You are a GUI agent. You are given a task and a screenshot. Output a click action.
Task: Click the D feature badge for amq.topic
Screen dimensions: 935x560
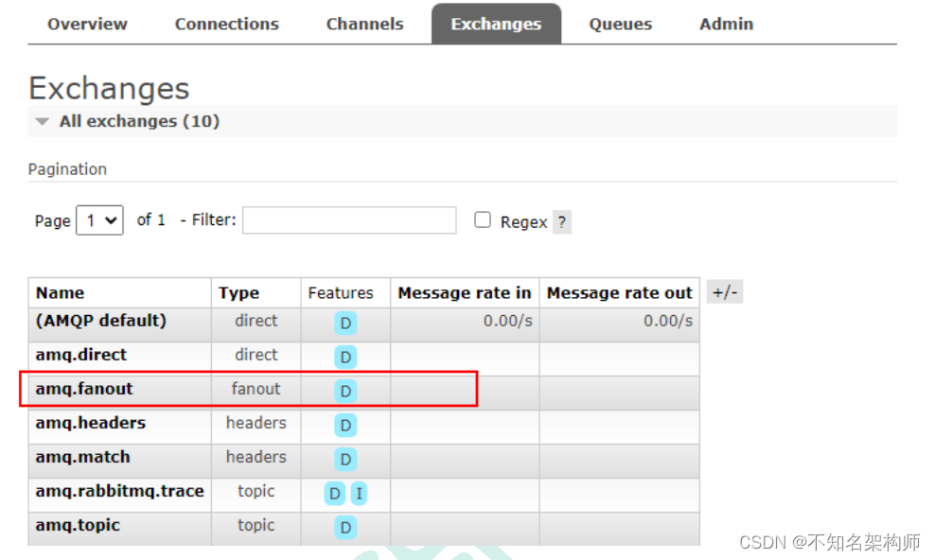[345, 527]
